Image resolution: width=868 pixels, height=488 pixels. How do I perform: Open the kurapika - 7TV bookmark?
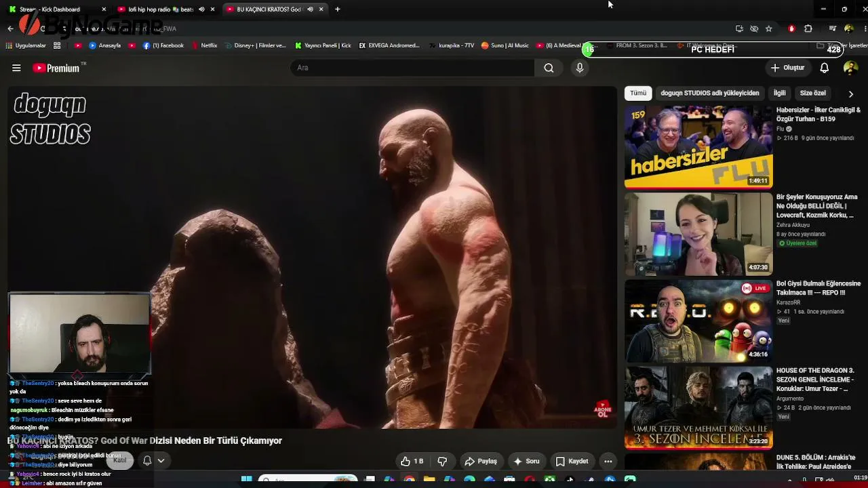[451, 45]
